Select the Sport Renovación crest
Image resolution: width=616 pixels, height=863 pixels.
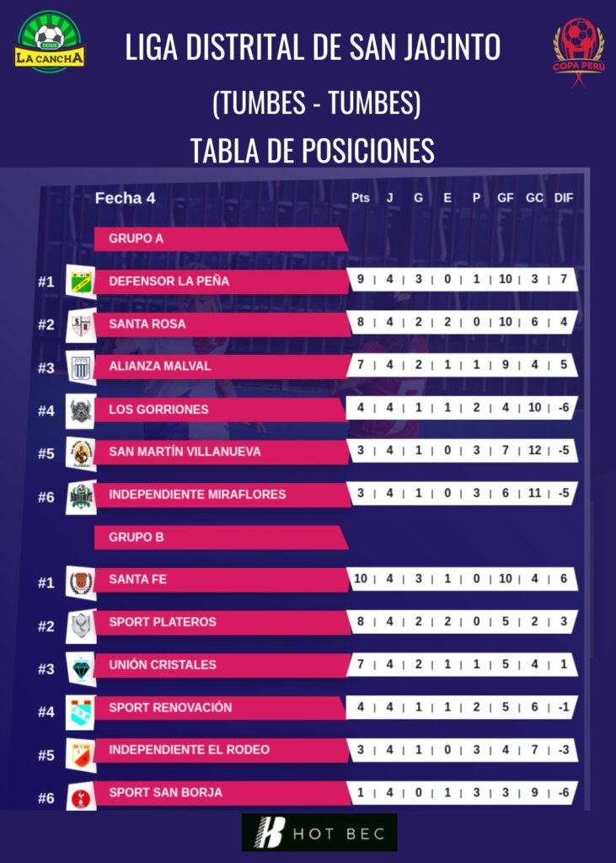pyautogui.click(x=81, y=710)
